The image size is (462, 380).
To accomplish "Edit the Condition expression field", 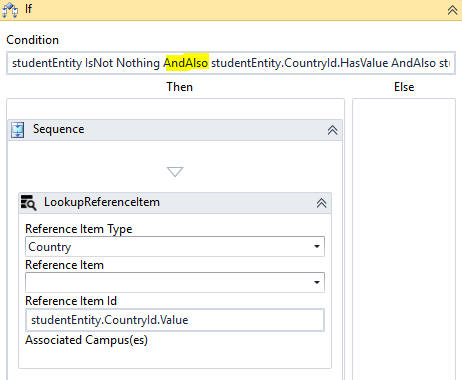I will click(x=231, y=63).
